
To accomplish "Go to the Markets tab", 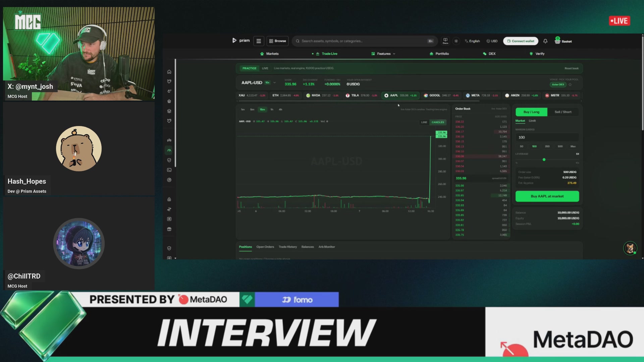I will click(x=269, y=54).
